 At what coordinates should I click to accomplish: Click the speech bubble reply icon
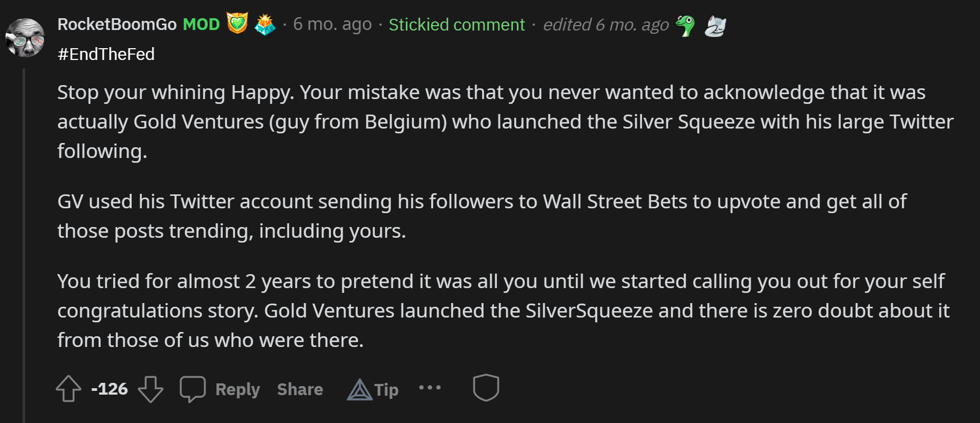tap(193, 389)
